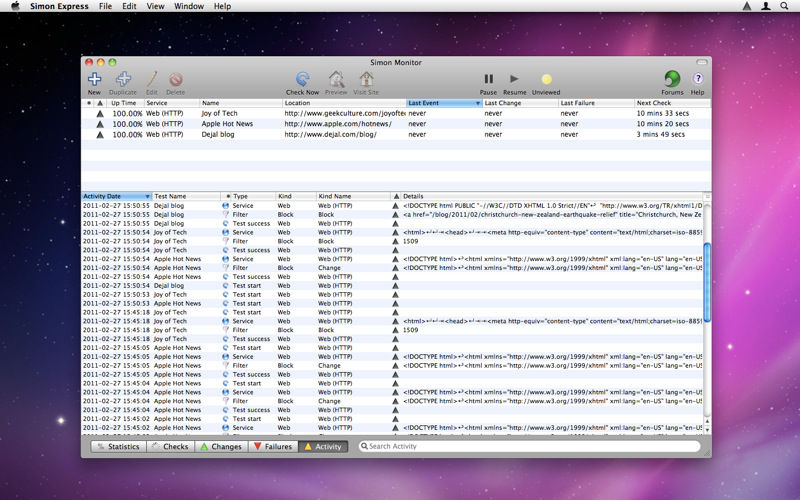Open the Window menu

click(x=189, y=6)
